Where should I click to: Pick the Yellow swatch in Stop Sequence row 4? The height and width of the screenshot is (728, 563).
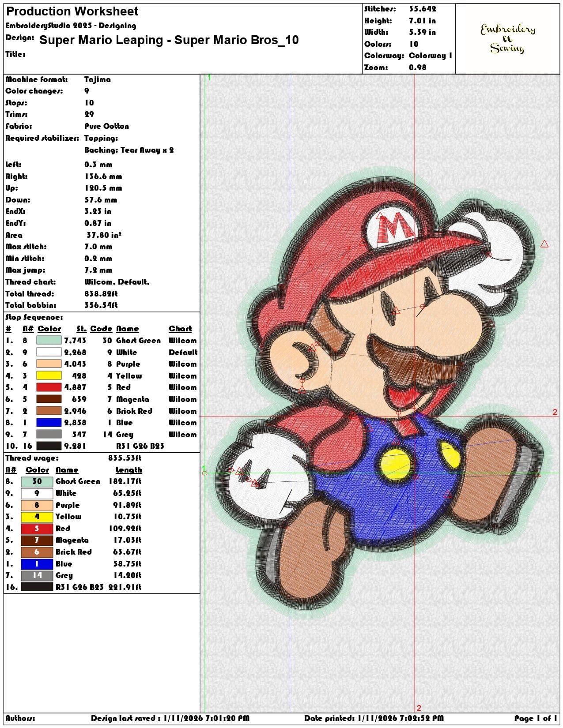[x=49, y=375]
